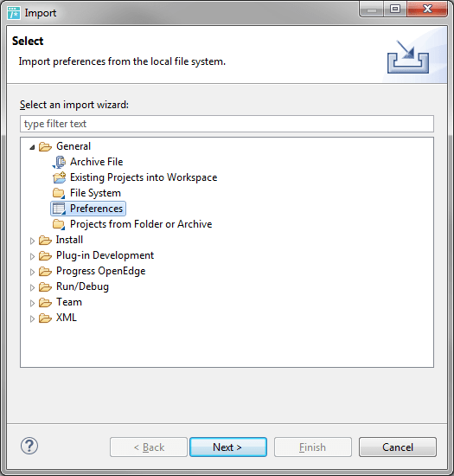Maximize the Import dialog window
Image resolution: width=454 pixels, height=476 pixels.
[x=395, y=10]
